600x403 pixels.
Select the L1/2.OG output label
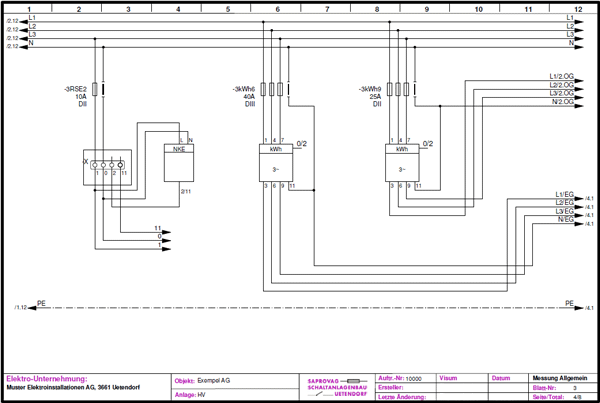click(561, 77)
